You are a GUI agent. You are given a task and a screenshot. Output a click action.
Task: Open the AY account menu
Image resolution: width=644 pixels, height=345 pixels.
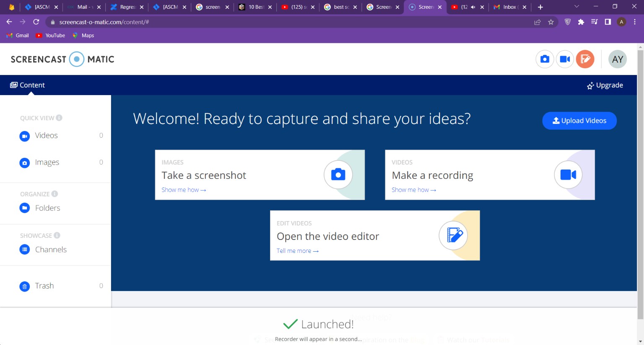[x=617, y=59]
